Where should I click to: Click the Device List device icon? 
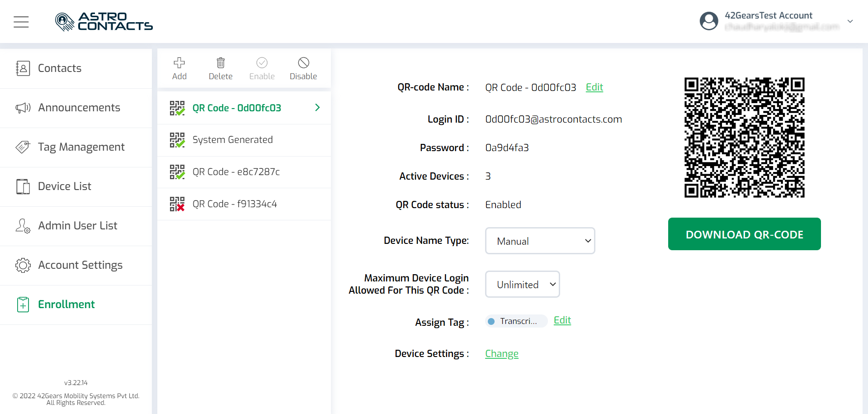pos(23,186)
